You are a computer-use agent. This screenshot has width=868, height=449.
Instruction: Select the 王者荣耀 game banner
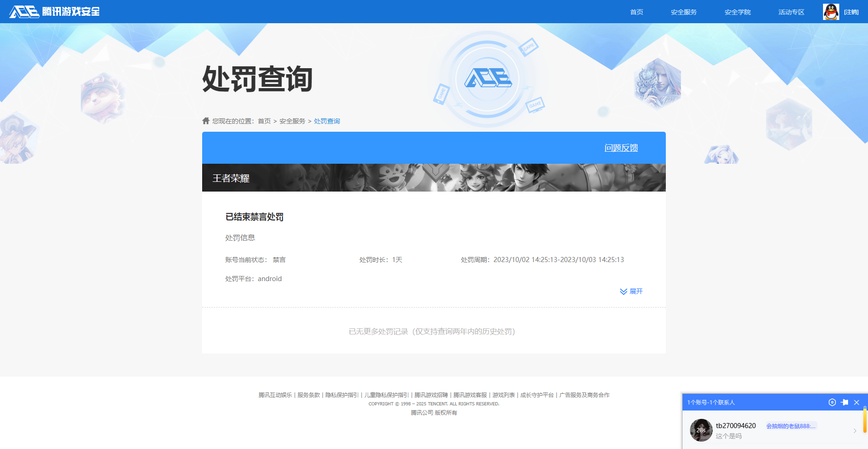tap(434, 178)
